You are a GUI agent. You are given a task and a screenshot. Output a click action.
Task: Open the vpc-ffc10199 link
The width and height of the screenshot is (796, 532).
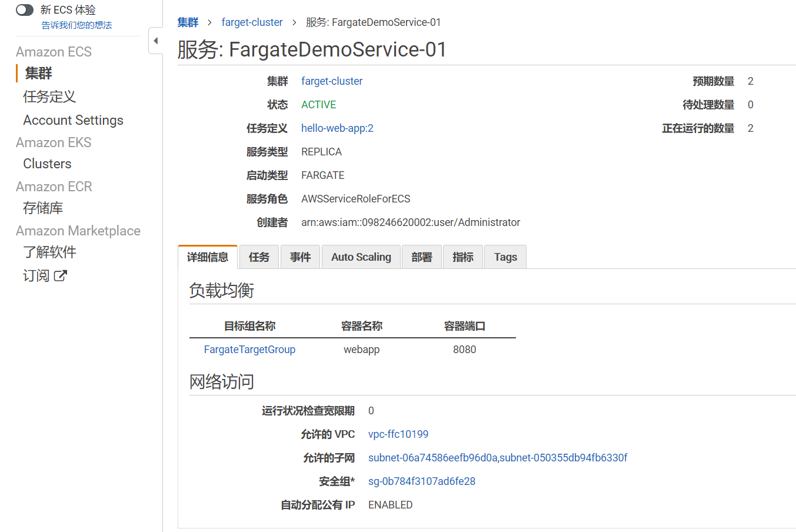(x=398, y=434)
